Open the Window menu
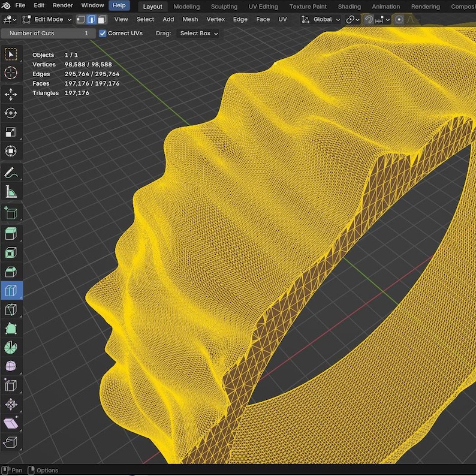The width and height of the screenshot is (476, 476). click(92, 5)
